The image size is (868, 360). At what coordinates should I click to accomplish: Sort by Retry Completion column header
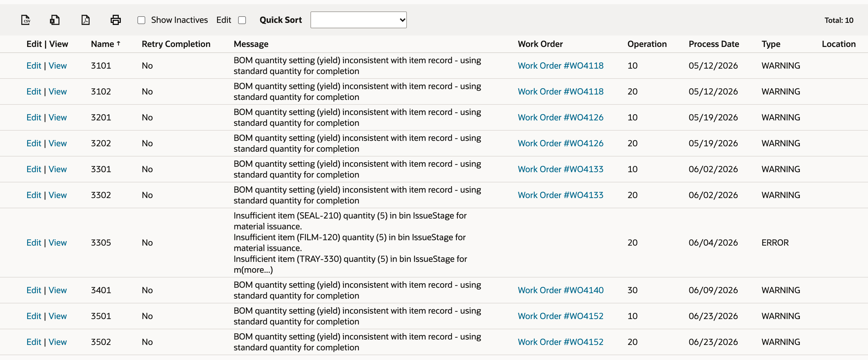point(176,44)
